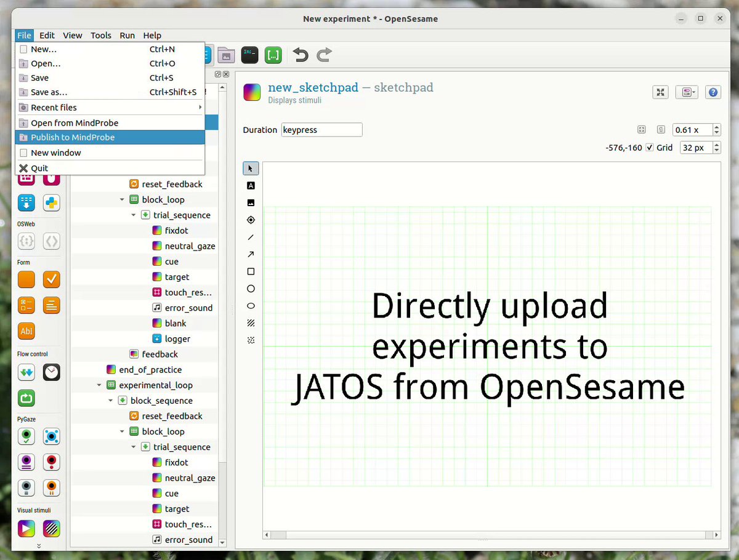
Task: Choose Publish to MindProbe
Action: click(110, 137)
